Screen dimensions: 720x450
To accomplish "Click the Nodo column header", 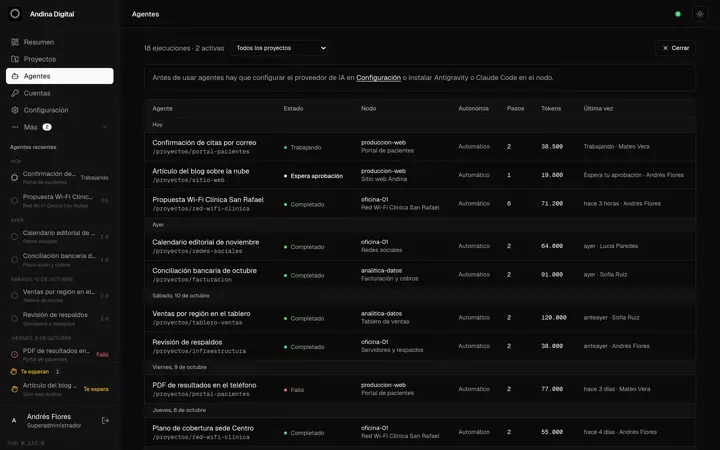I will [368, 108].
